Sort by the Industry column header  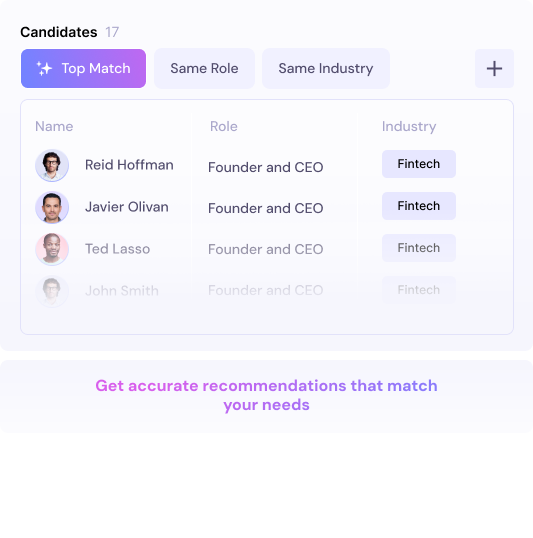coord(409,127)
